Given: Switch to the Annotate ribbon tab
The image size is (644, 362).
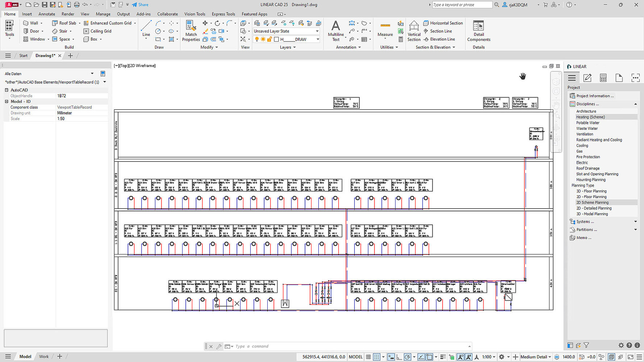Looking at the screenshot, I should tap(47, 14).
